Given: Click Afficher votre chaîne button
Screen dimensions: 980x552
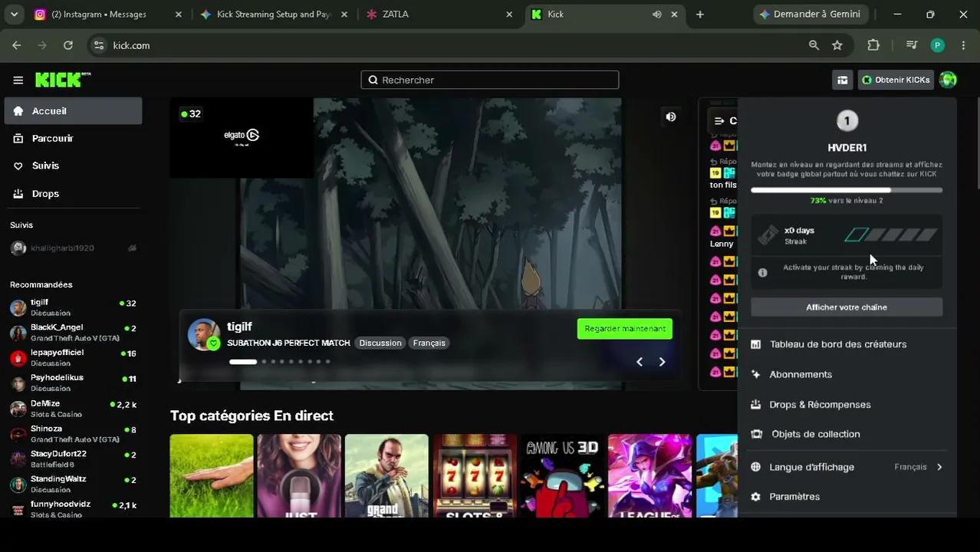Looking at the screenshot, I should click(x=847, y=307).
